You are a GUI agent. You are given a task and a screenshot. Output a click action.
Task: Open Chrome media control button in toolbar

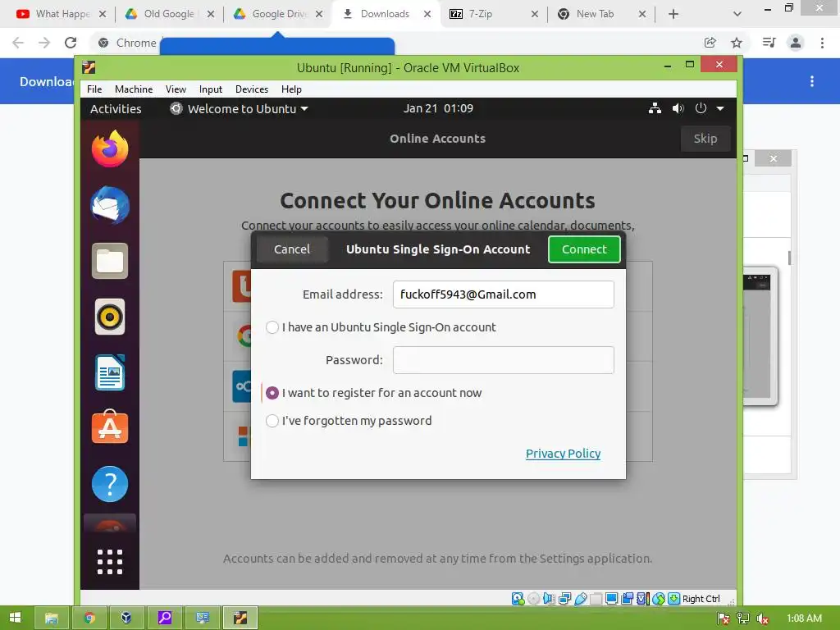[x=769, y=43]
